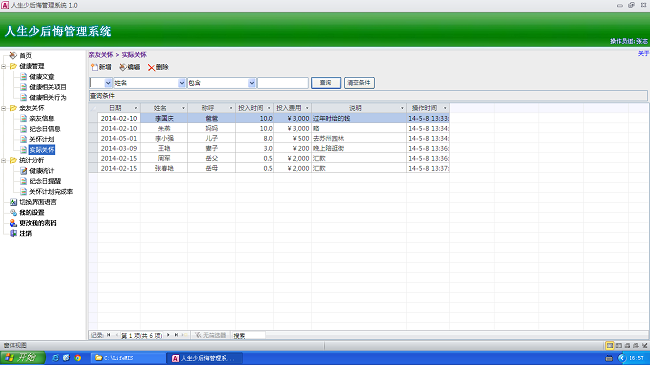
Task: Click the 新增 new record icon
Action: [x=95, y=67]
